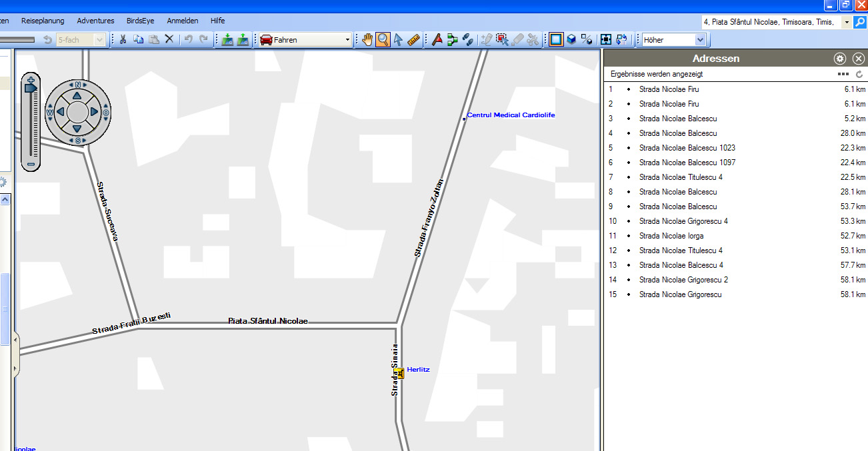The width and height of the screenshot is (868, 451).
Task: Open the BirdsEye menu
Action: tap(140, 21)
